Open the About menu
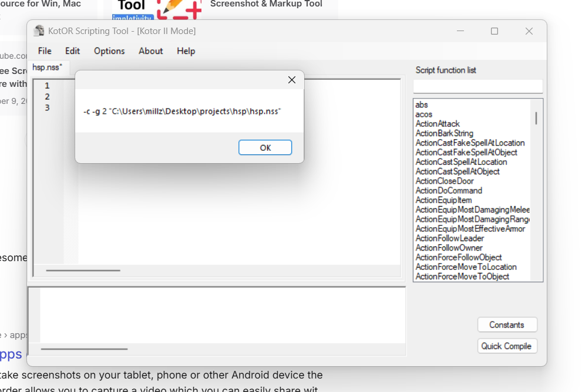The width and height of the screenshot is (582, 392). [x=151, y=51]
